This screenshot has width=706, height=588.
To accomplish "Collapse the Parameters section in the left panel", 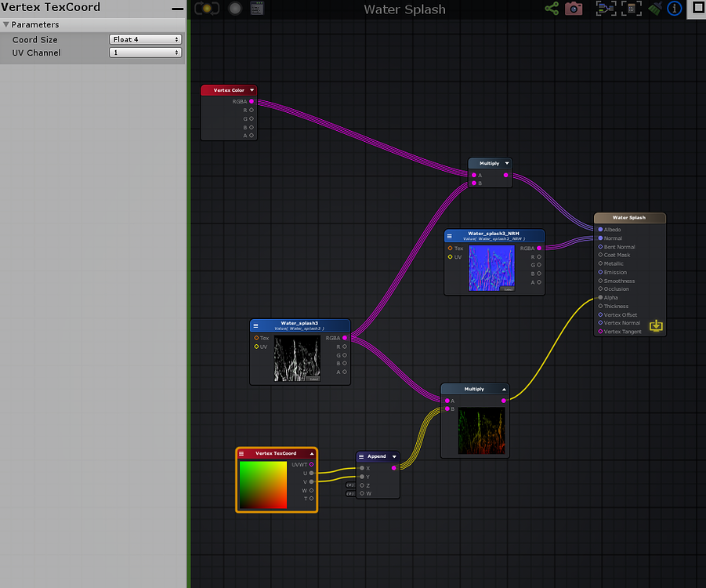I will tap(7, 24).
